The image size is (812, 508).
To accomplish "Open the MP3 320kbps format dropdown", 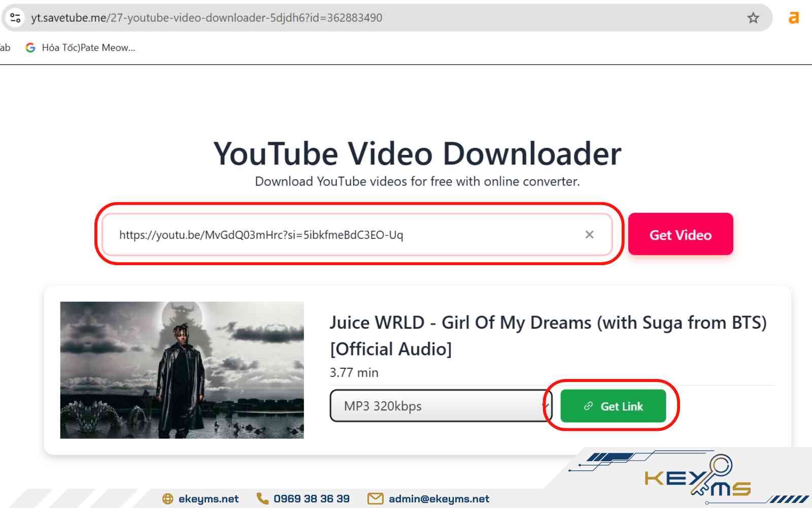I will point(441,406).
